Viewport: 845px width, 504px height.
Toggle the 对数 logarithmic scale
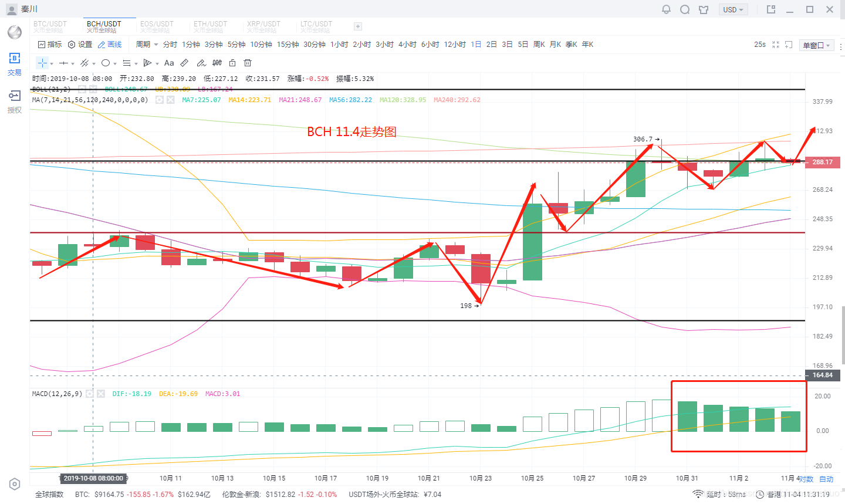click(x=806, y=479)
